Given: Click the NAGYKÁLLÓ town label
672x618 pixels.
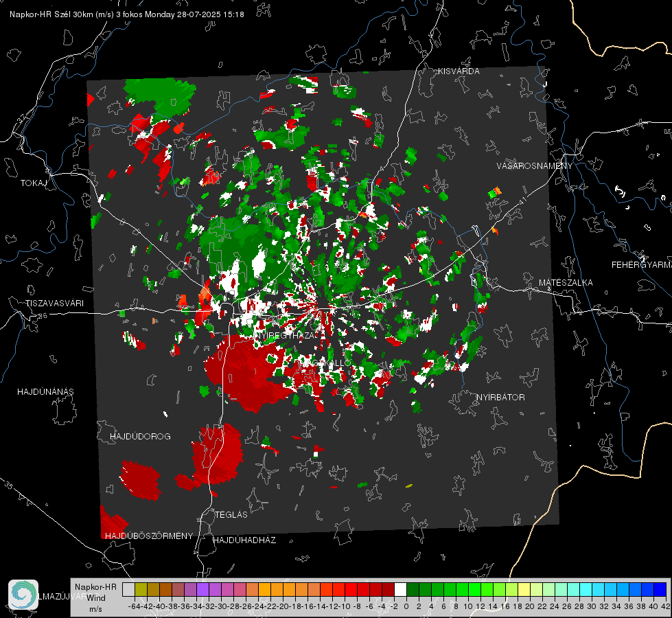Looking at the screenshot, I should (326, 363).
